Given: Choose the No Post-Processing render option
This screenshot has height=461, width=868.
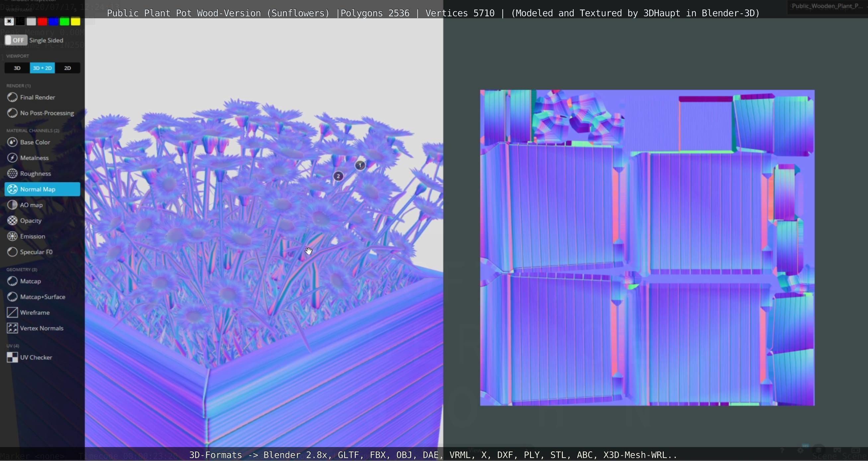Looking at the screenshot, I should pyautogui.click(x=46, y=113).
